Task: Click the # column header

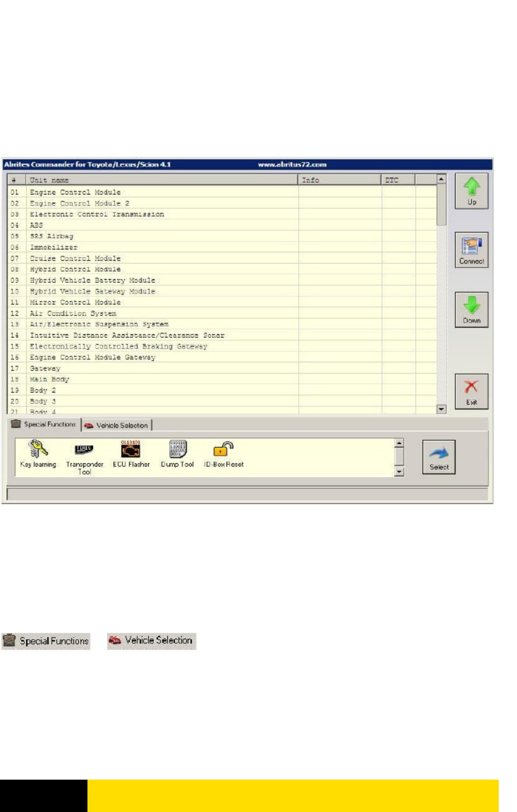Action: tap(17, 180)
